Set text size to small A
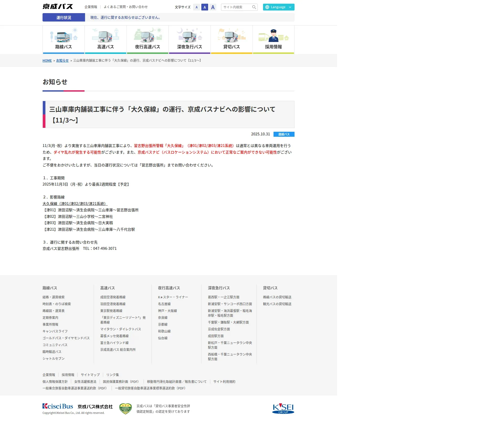 point(197,7)
